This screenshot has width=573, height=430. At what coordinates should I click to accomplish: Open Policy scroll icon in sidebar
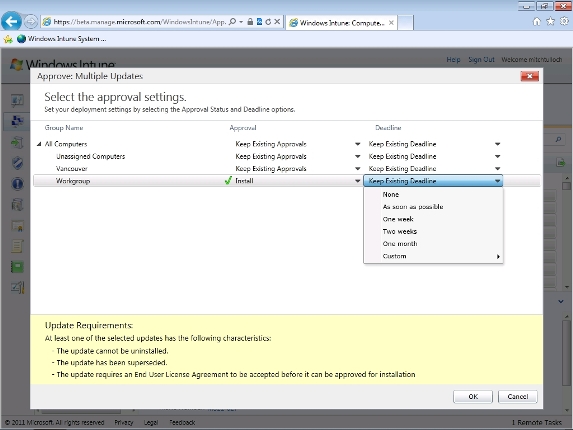(x=17, y=246)
